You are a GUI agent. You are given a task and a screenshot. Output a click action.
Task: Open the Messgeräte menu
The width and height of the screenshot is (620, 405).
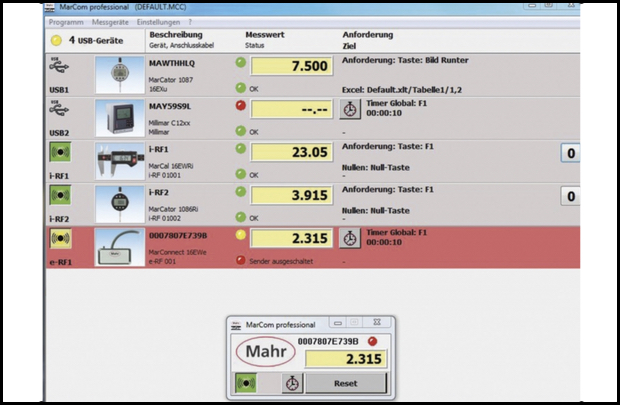coord(110,22)
